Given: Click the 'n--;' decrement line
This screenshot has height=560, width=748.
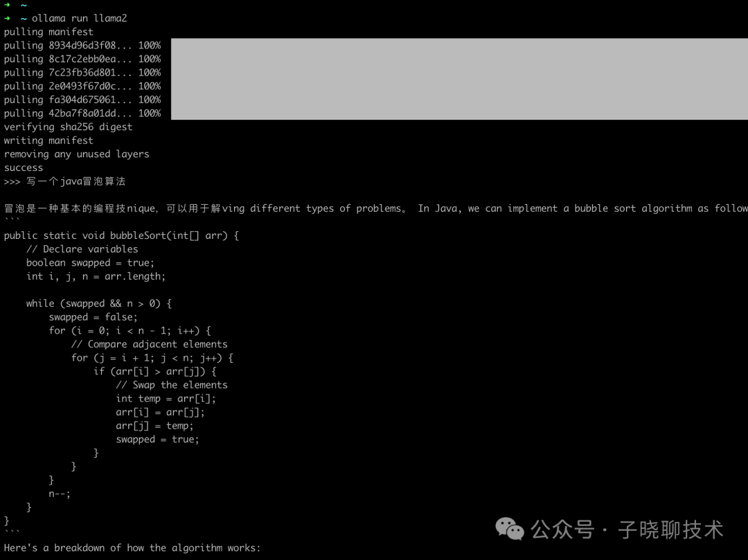Looking at the screenshot, I should [x=60, y=494].
